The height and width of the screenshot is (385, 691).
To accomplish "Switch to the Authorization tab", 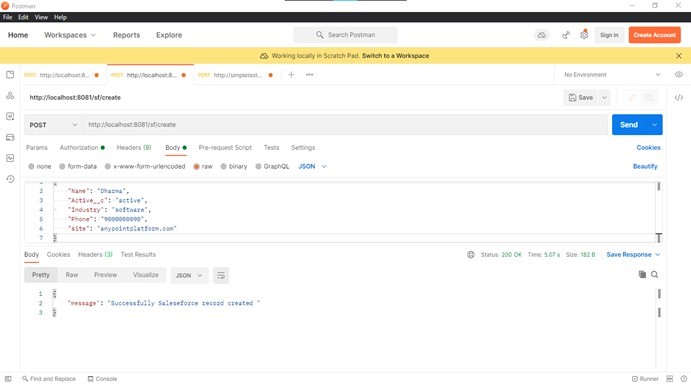I will (82, 148).
